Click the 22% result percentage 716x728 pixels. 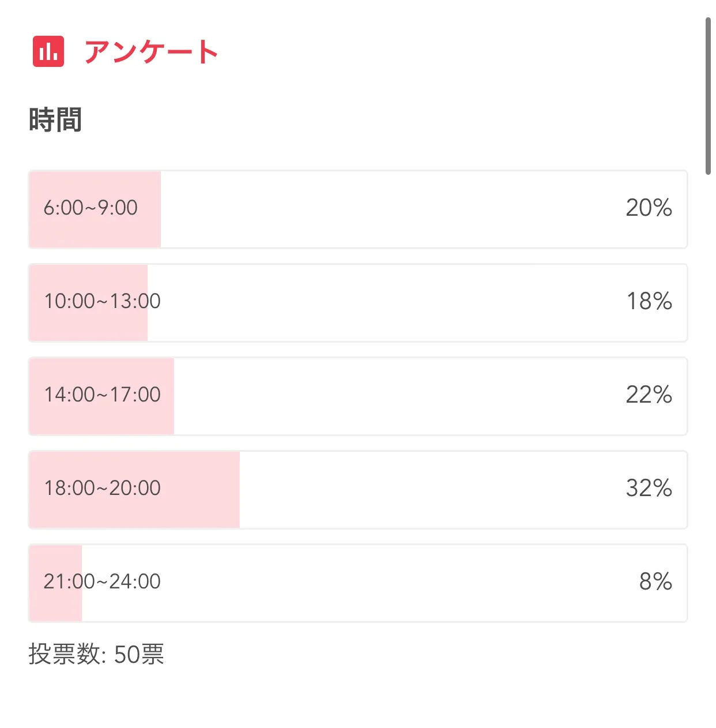click(x=649, y=395)
